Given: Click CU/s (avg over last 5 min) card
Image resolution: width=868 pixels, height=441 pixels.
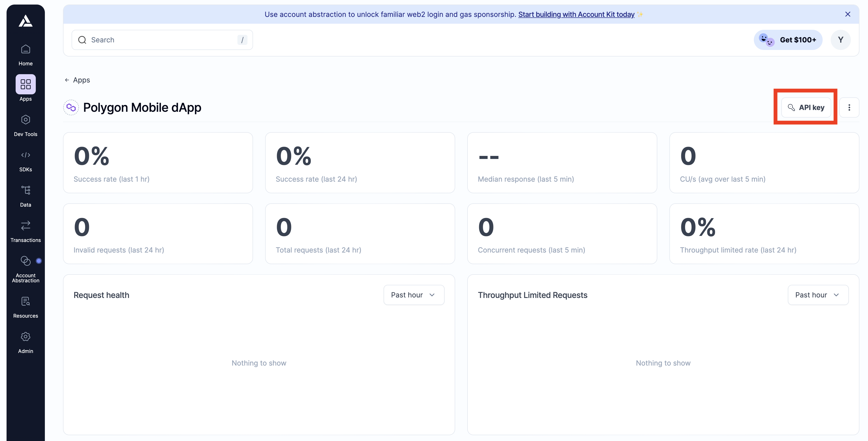Looking at the screenshot, I should pos(764,163).
